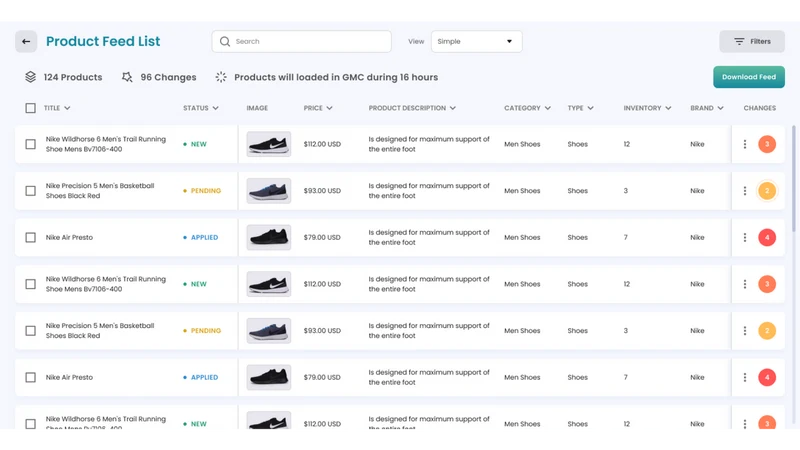Click the search magnifier icon
This screenshot has height=450, width=800.
pos(224,41)
